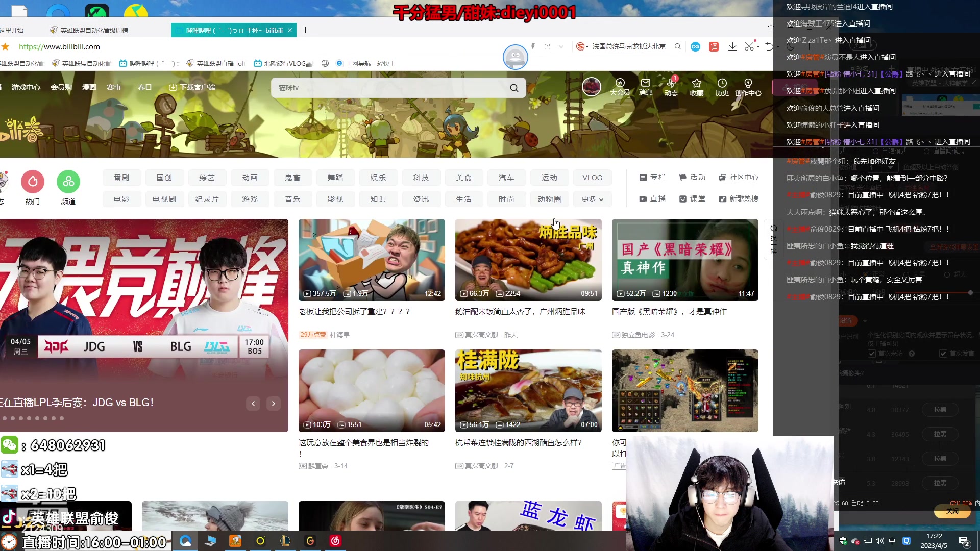This screenshot has width=980, height=551.
Task: Click the scissors screenshot tool icon
Action: pyautogui.click(x=749, y=46)
